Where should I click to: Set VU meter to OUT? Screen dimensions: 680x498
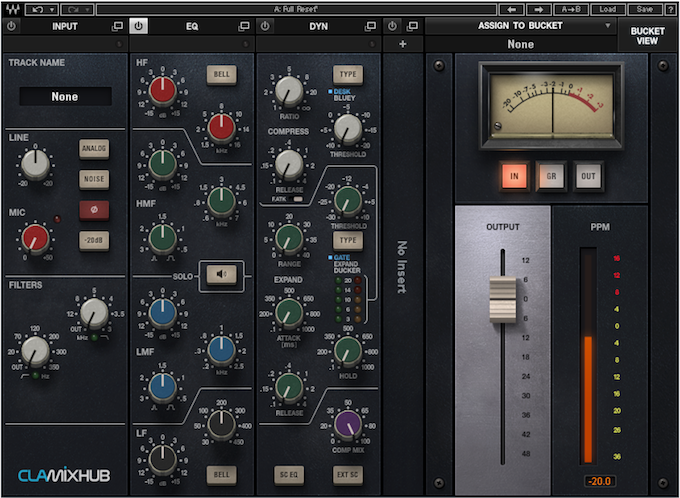coord(588,176)
